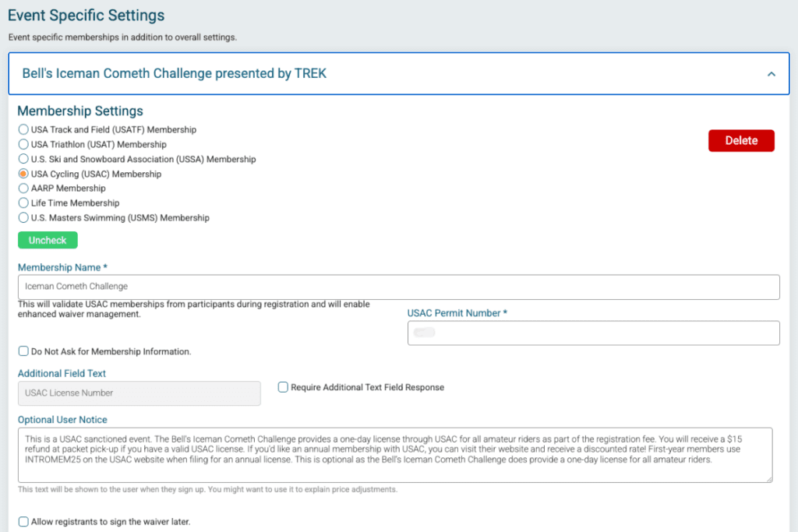Viewport: 798px width, 532px height.
Task: Click the Additional Field Text input box
Action: (x=139, y=393)
